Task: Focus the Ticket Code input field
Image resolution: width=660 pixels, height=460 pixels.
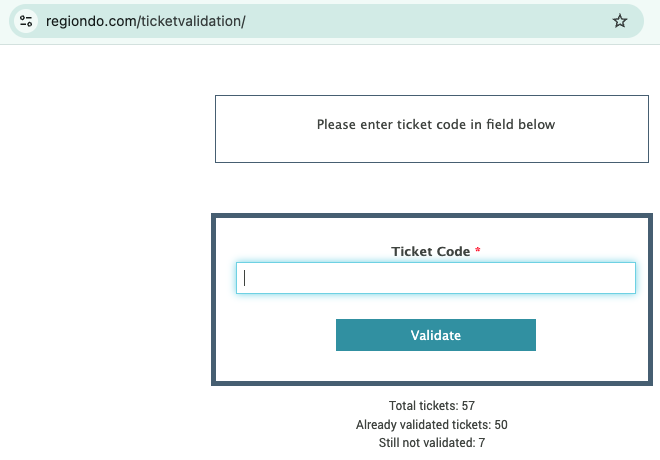Action: (x=436, y=278)
